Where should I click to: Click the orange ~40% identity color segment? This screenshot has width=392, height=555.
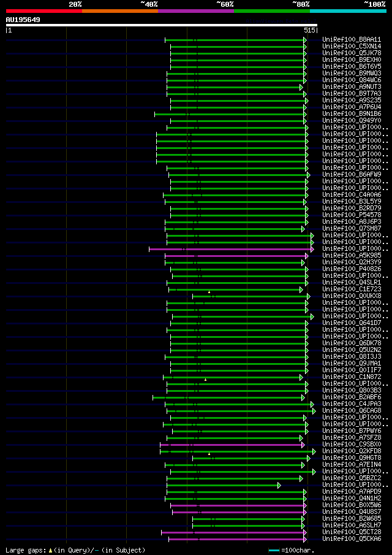pos(120,11)
